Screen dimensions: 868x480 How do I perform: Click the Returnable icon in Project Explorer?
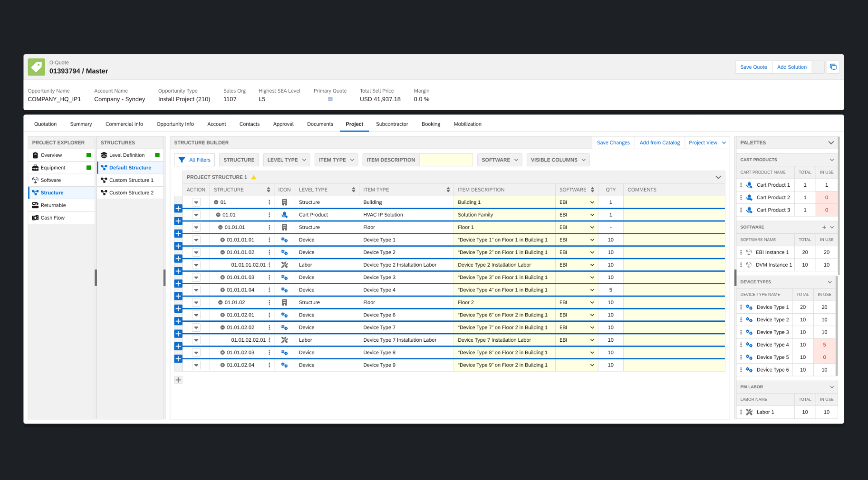(x=35, y=205)
